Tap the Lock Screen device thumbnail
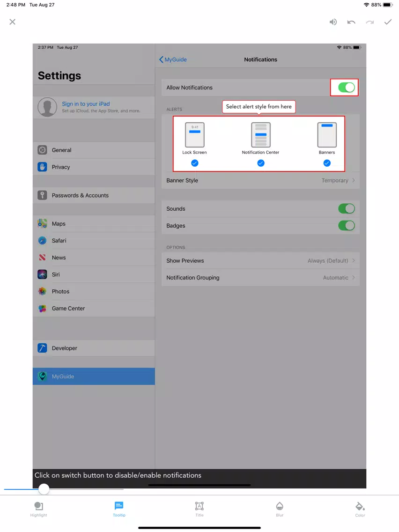Viewport: 399px width, 532px height. pos(195,135)
